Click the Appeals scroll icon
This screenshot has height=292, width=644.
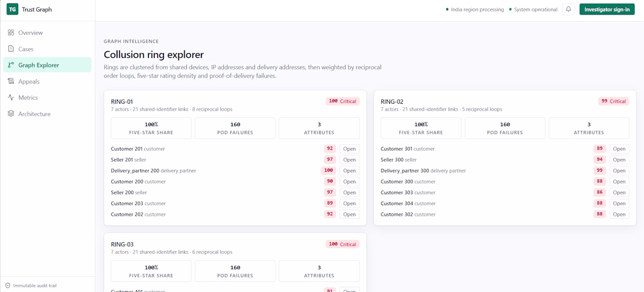11,82
